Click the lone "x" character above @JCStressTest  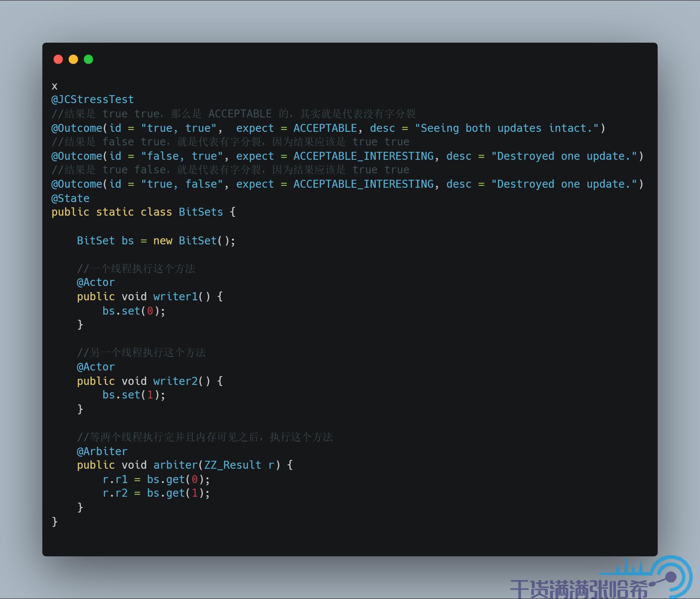(55, 86)
